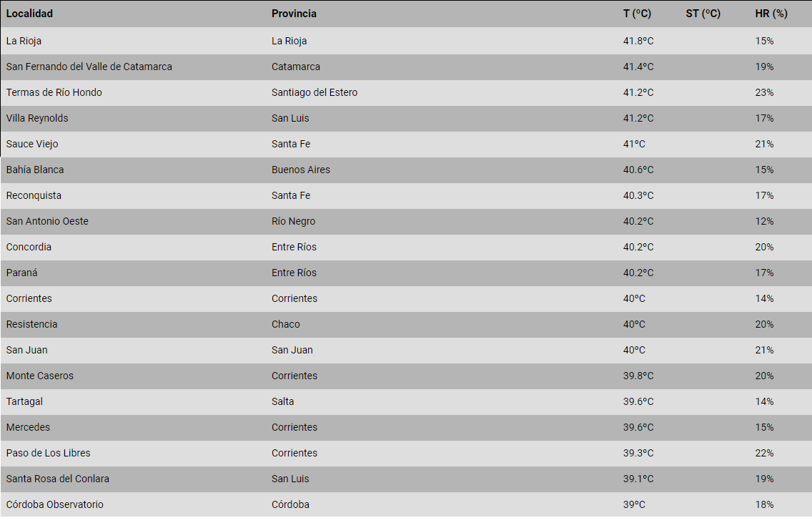Viewport: 812px width, 518px height.
Task: Select San Antonio Oeste locality
Action: (x=47, y=221)
